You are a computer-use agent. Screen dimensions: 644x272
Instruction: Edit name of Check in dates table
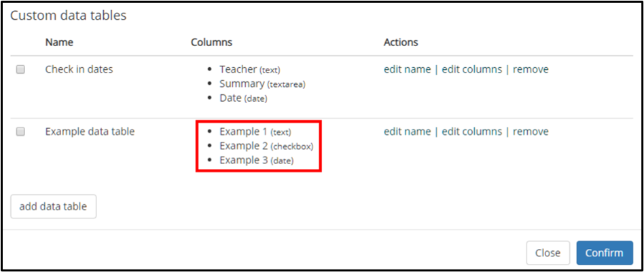[x=407, y=69]
